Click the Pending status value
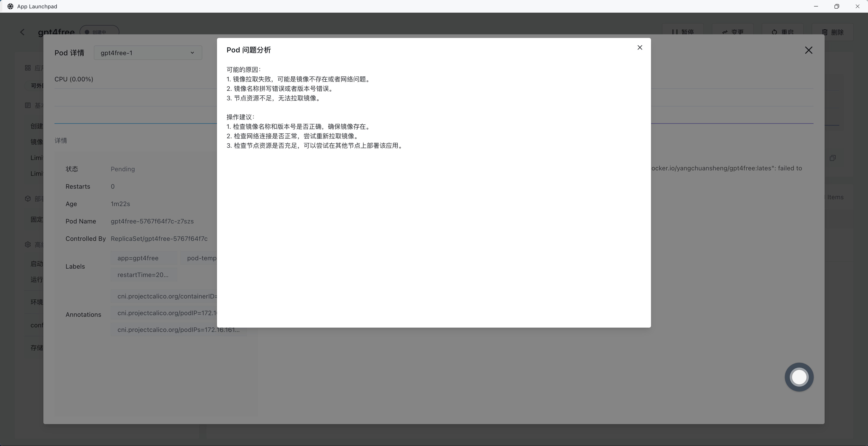The width and height of the screenshot is (868, 446). tap(123, 169)
